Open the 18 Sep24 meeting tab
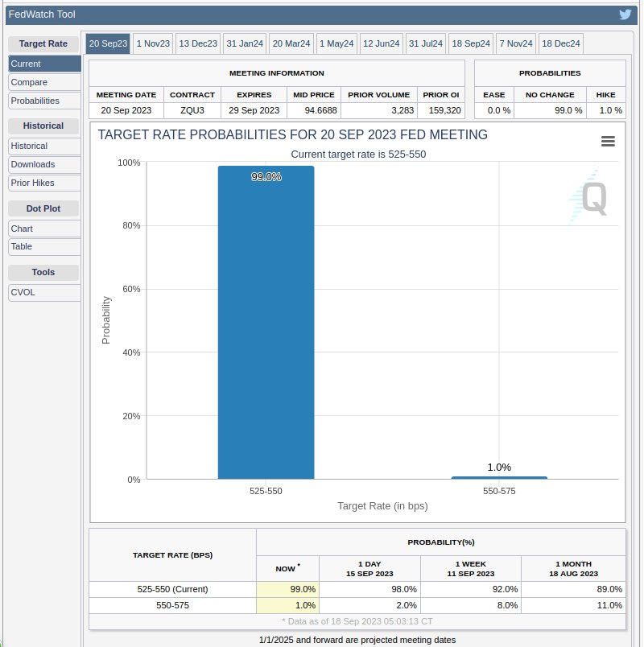 coord(471,43)
